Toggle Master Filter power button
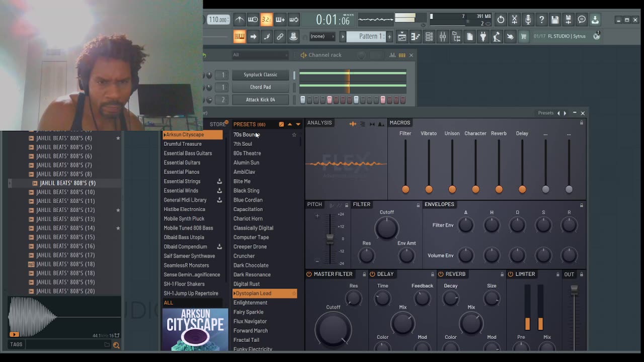The height and width of the screenshot is (362, 644). (x=309, y=274)
